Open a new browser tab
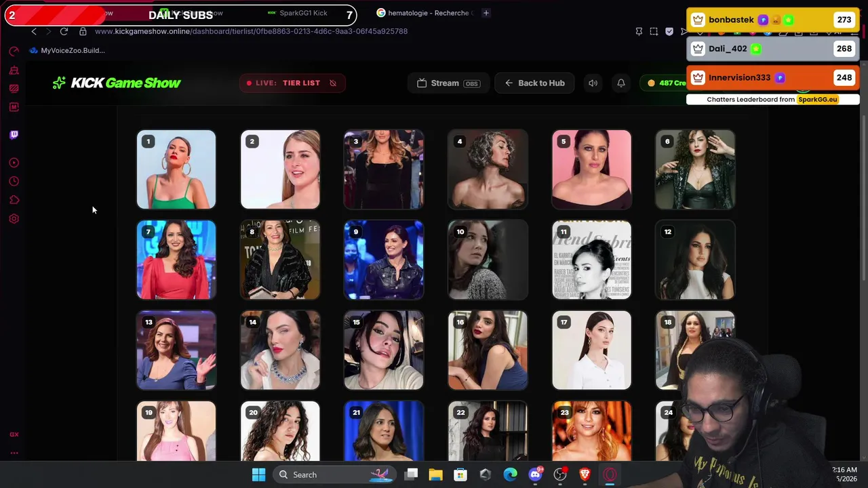 coord(486,13)
